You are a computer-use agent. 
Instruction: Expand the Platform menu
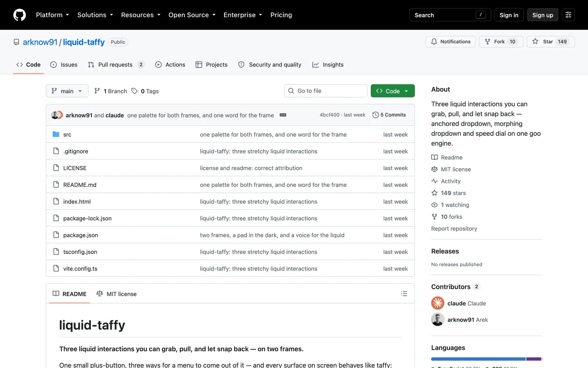pyautogui.click(x=53, y=15)
